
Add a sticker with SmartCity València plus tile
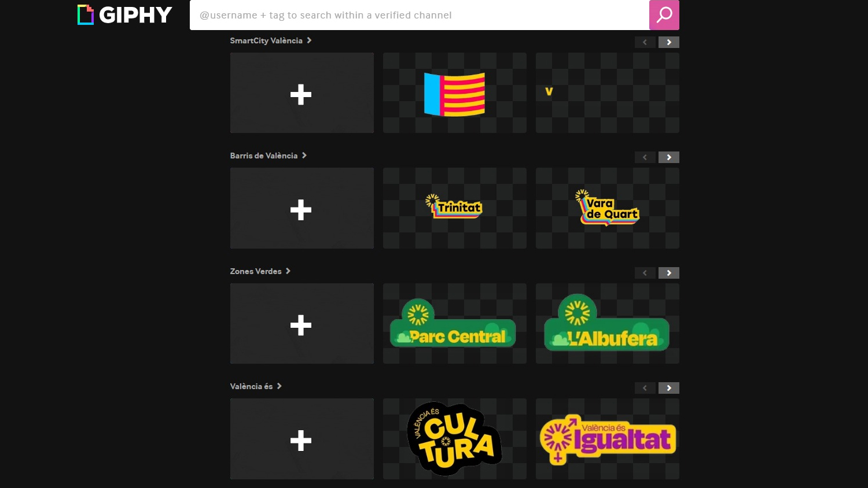pos(302,93)
